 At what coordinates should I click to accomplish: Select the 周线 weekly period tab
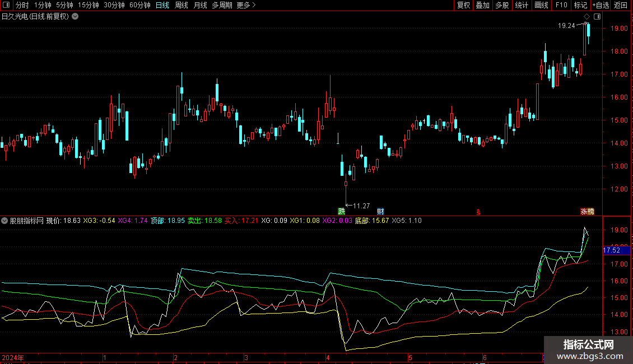pyautogui.click(x=181, y=5)
